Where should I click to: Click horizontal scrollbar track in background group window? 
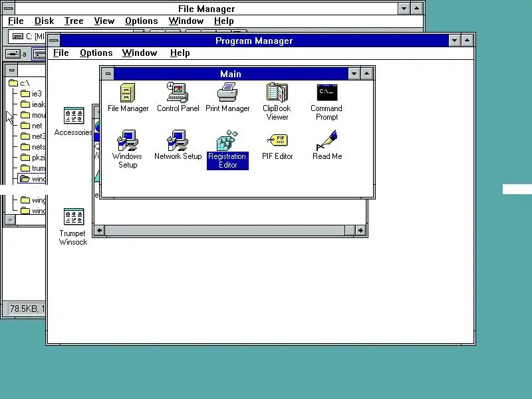(x=225, y=230)
